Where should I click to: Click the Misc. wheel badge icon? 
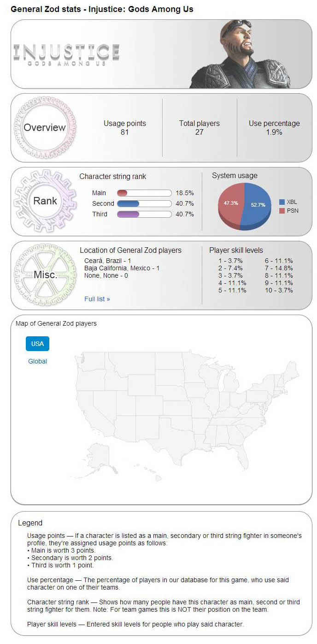coord(45,275)
